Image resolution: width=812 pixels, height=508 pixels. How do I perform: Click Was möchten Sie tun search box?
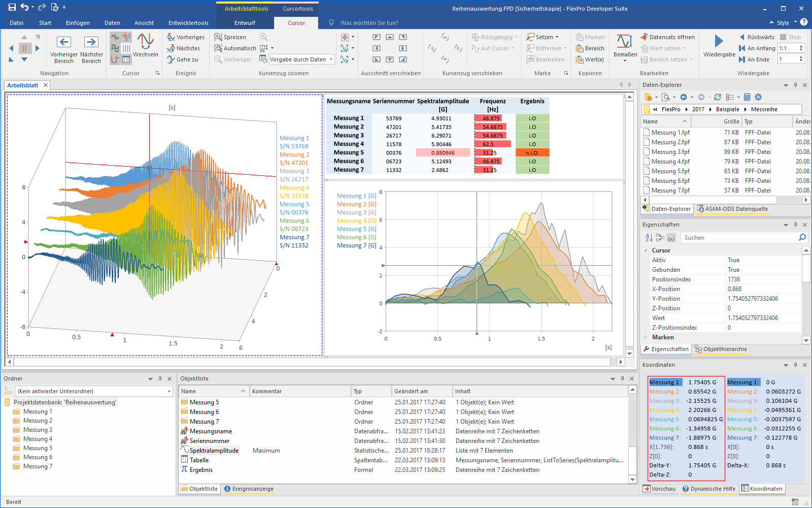coord(369,23)
